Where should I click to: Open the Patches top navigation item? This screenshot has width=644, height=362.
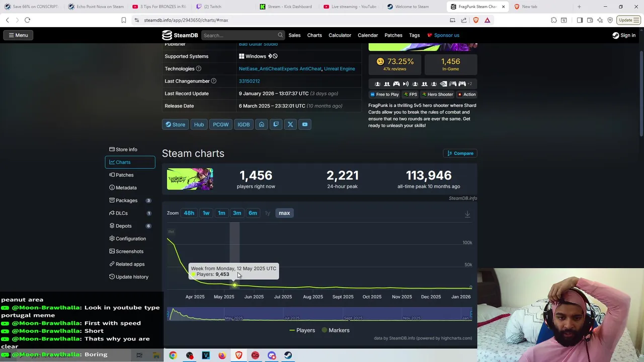tap(393, 35)
